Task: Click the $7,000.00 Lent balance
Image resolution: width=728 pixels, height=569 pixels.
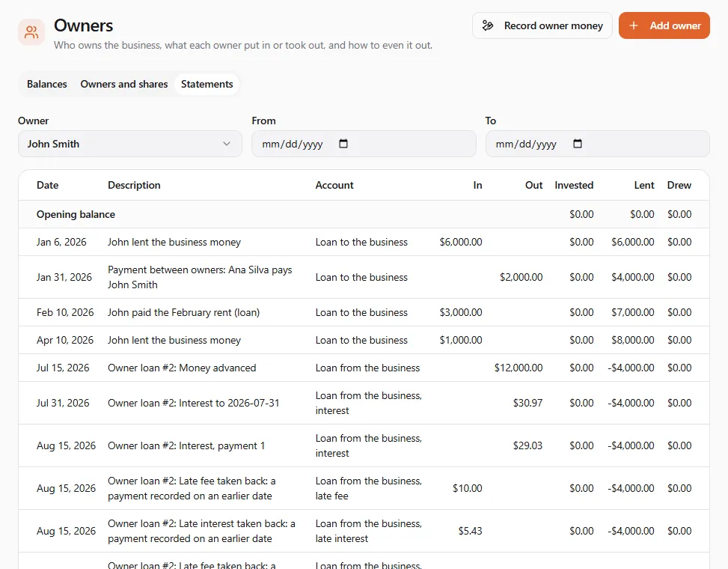Action: 633,313
